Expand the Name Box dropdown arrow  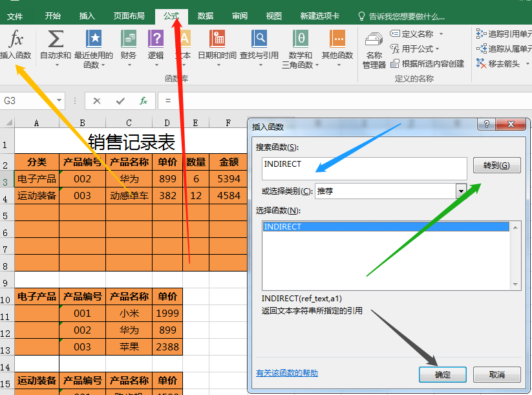tap(59, 101)
